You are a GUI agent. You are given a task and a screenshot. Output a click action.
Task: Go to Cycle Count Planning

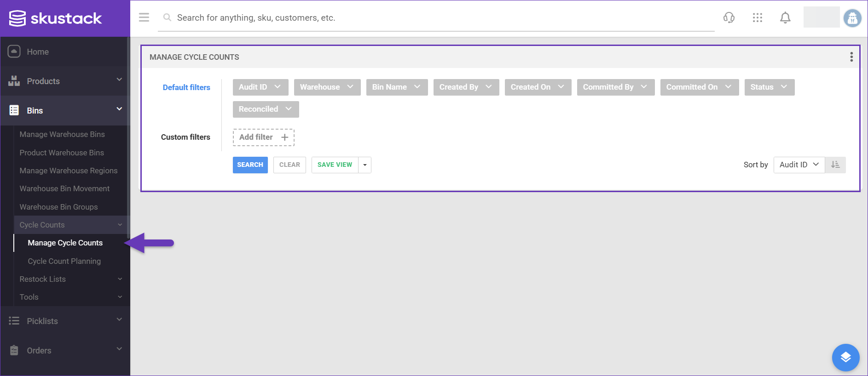pyautogui.click(x=64, y=261)
